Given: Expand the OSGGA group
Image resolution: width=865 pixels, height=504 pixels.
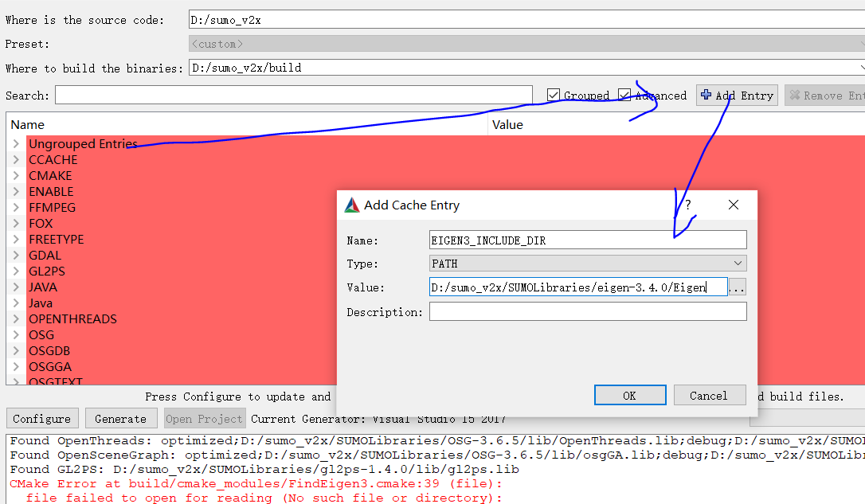Looking at the screenshot, I should pos(16,367).
